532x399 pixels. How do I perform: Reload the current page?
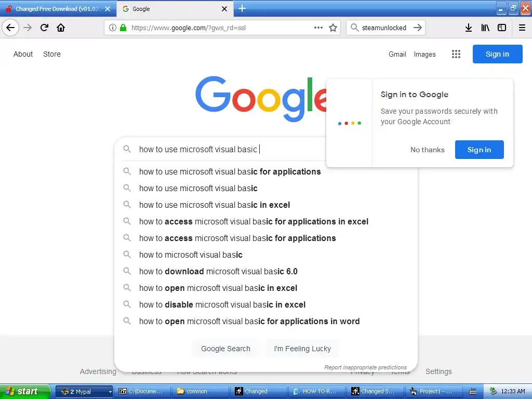click(x=44, y=28)
